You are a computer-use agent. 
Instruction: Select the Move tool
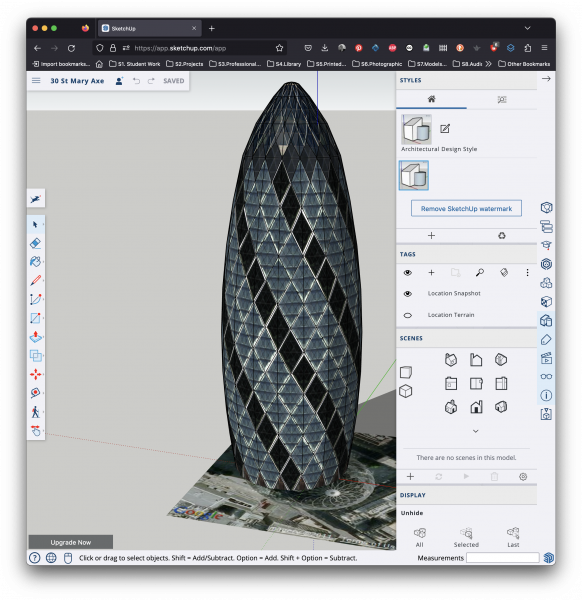[x=35, y=374]
